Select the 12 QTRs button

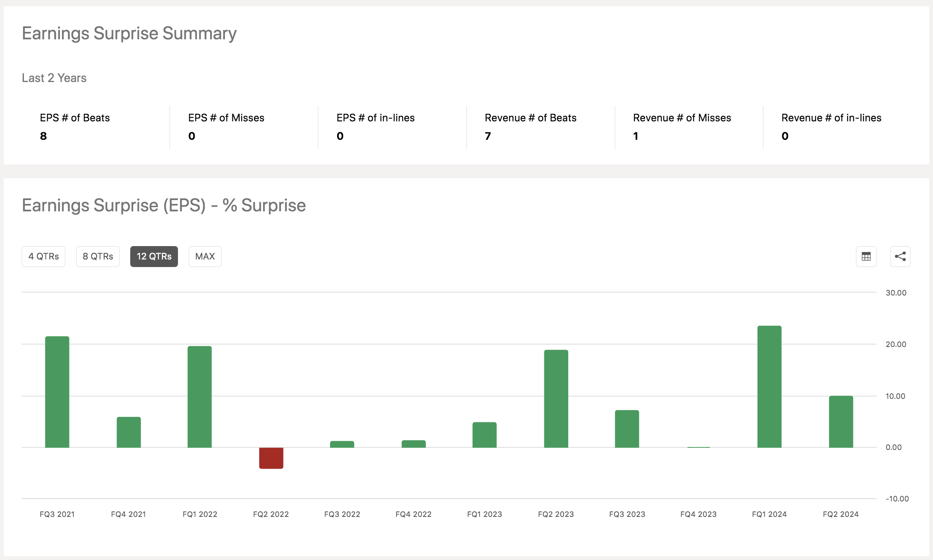click(154, 257)
